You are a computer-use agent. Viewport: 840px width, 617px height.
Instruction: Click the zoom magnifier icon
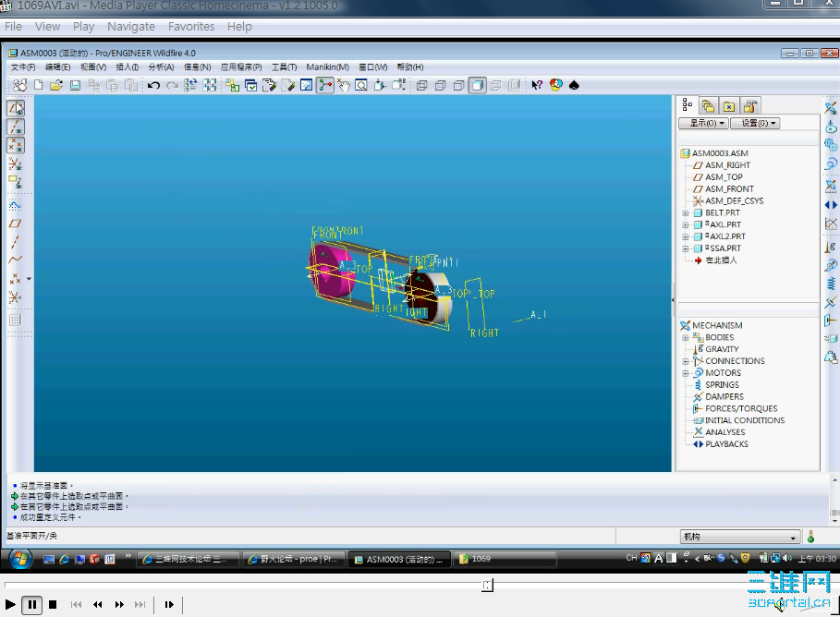tap(361, 85)
